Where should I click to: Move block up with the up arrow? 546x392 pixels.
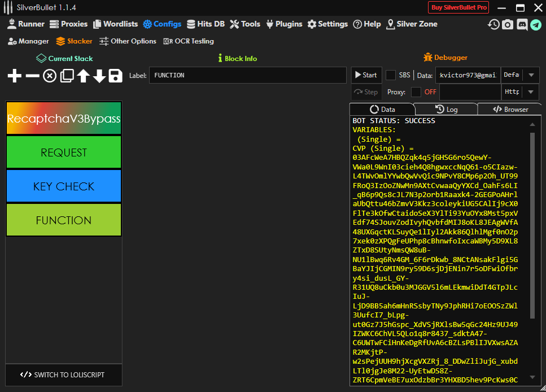click(84, 76)
